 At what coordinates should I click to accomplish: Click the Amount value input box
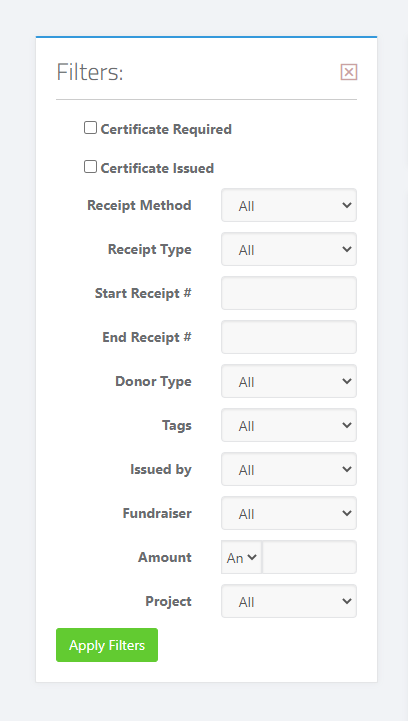309,557
